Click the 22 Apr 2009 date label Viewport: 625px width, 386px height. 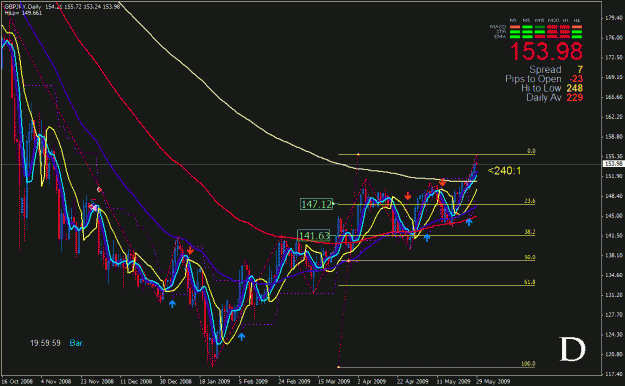413,381
